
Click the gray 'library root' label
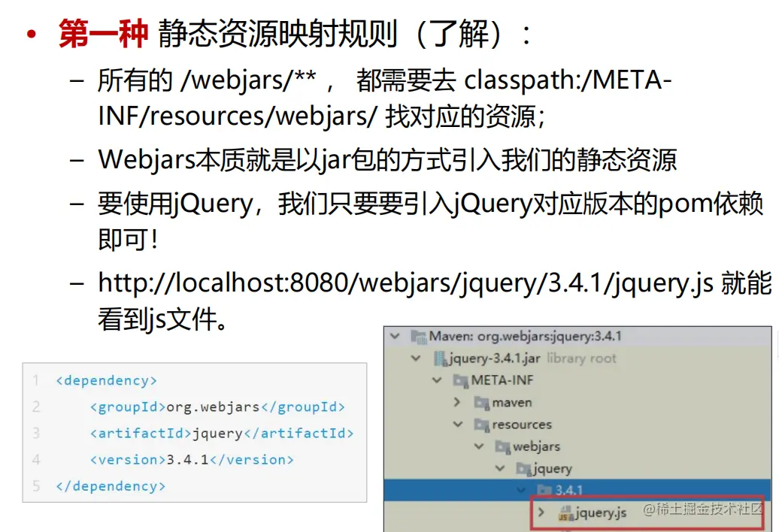tap(581, 358)
